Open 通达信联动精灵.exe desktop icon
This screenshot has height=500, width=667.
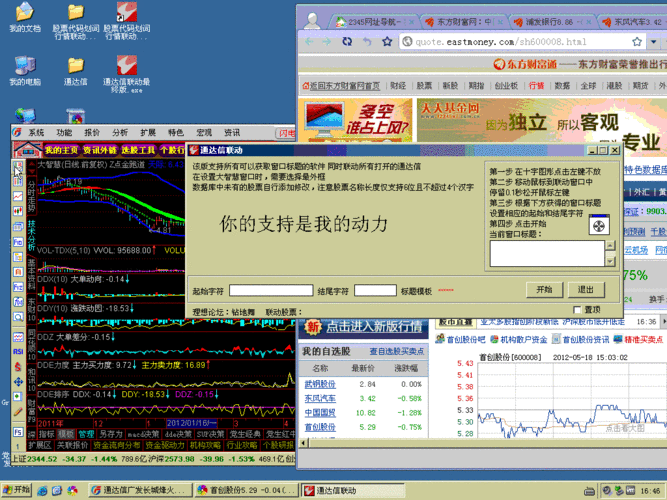(129, 65)
